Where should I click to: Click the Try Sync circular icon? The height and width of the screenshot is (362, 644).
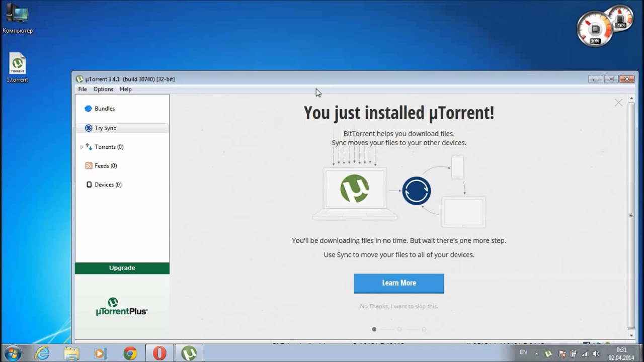point(89,128)
